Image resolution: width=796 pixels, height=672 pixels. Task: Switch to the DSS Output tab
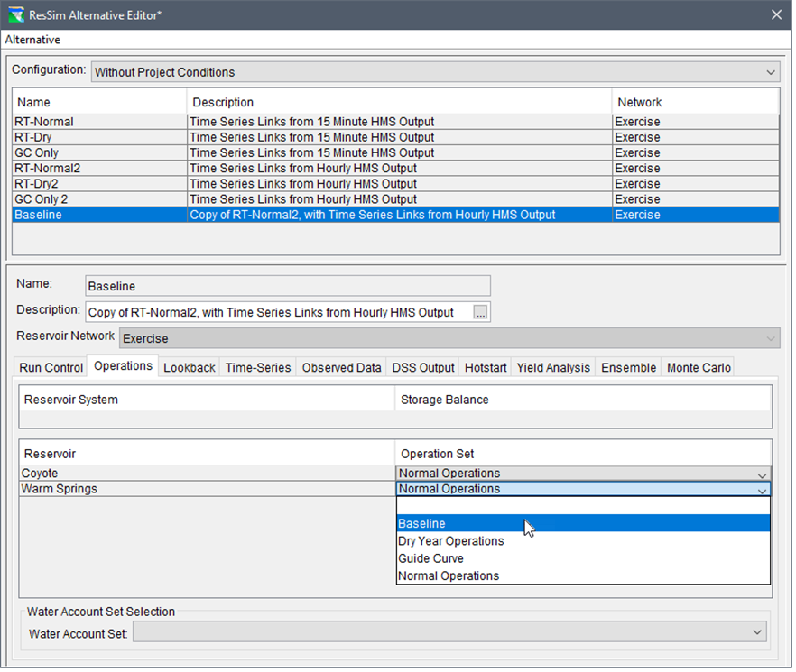pos(425,369)
